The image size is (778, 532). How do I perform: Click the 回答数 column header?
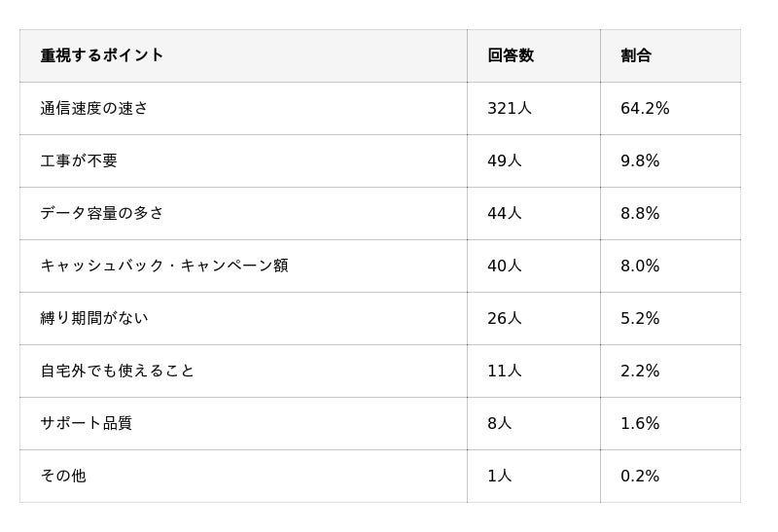[511, 55]
